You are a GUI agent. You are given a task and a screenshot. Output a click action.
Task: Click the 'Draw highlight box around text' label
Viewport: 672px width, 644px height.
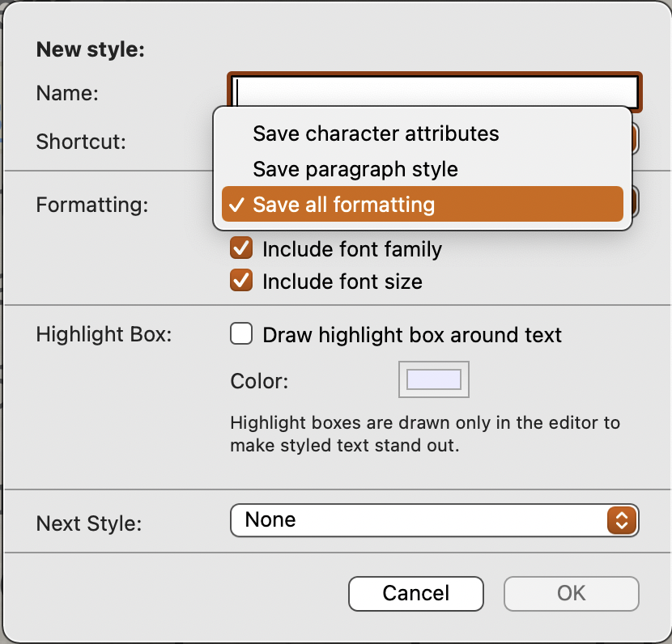click(412, 335)
